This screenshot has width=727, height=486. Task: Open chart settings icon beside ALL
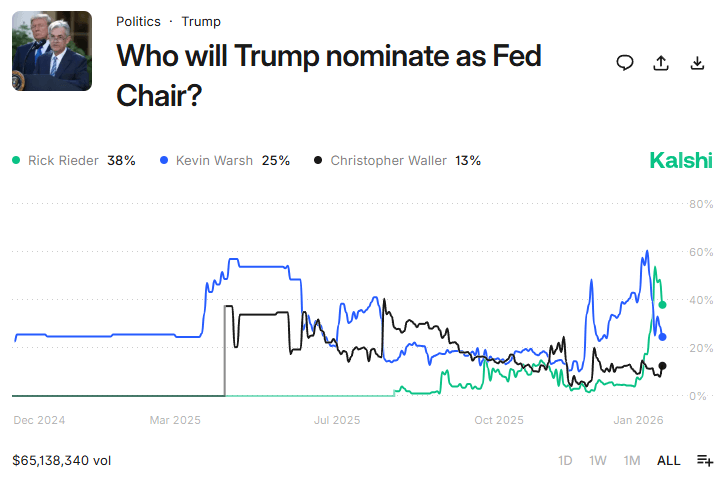coord(705,461)
